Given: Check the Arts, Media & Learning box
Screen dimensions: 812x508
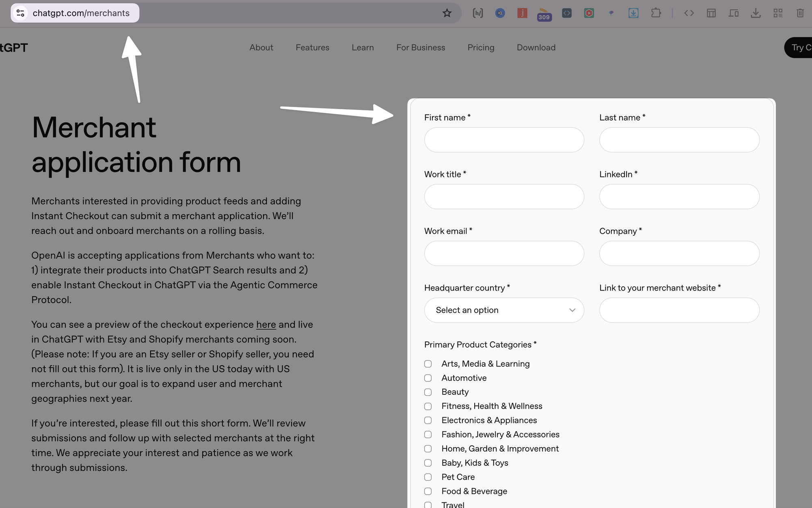Looking at the screenshot, I should (428, 364).
